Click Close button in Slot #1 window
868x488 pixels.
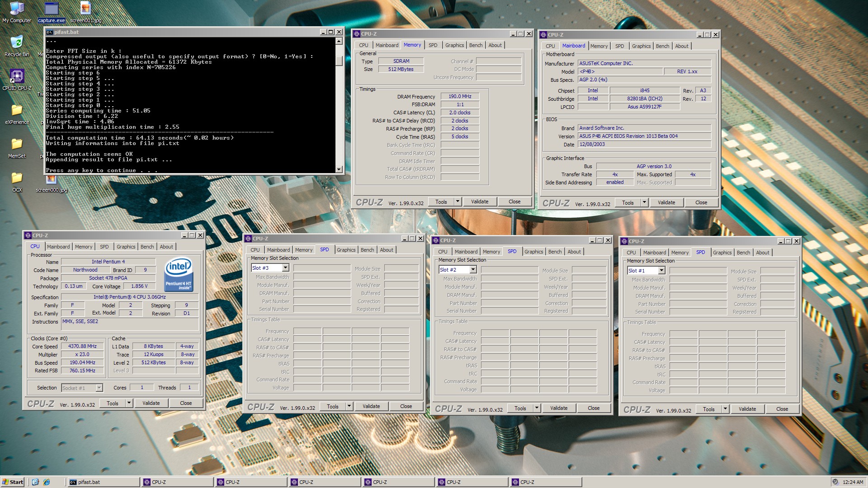[782, 409]
